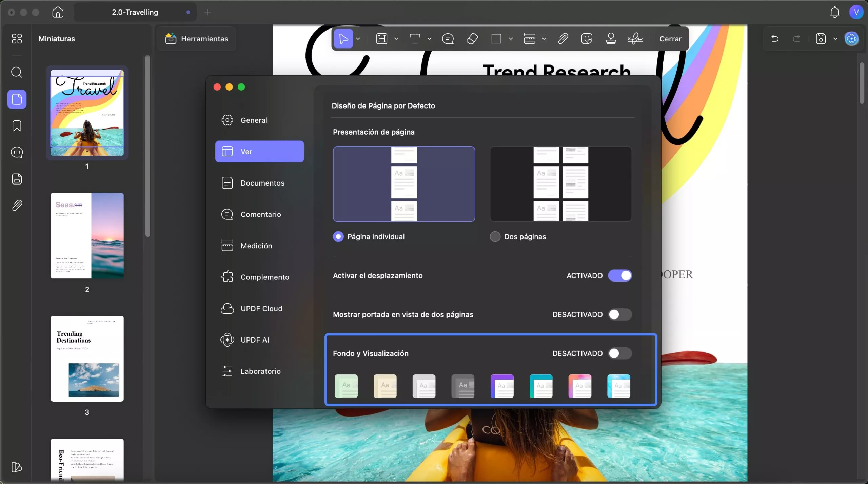Toggle Fondo y Visualización switch

620,353
